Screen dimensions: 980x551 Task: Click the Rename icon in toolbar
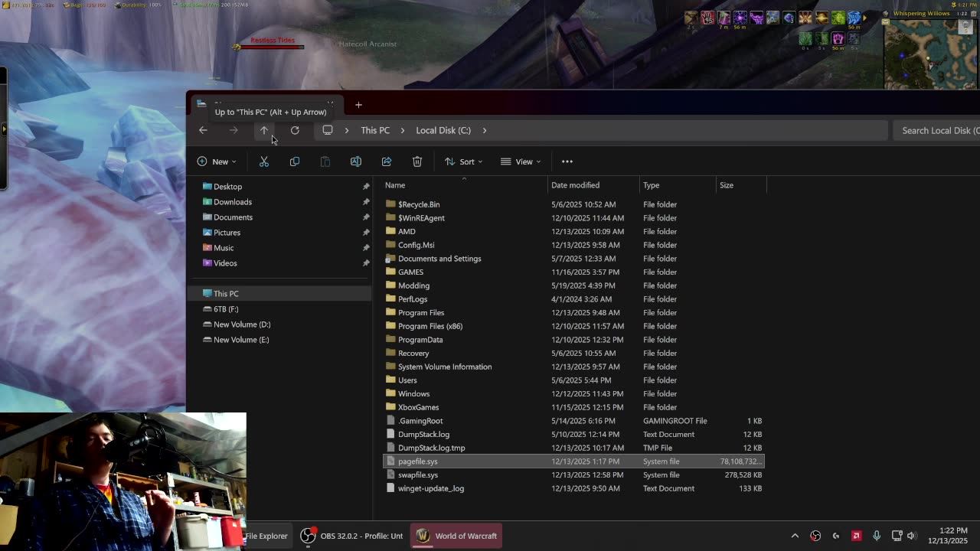(356, 161)
